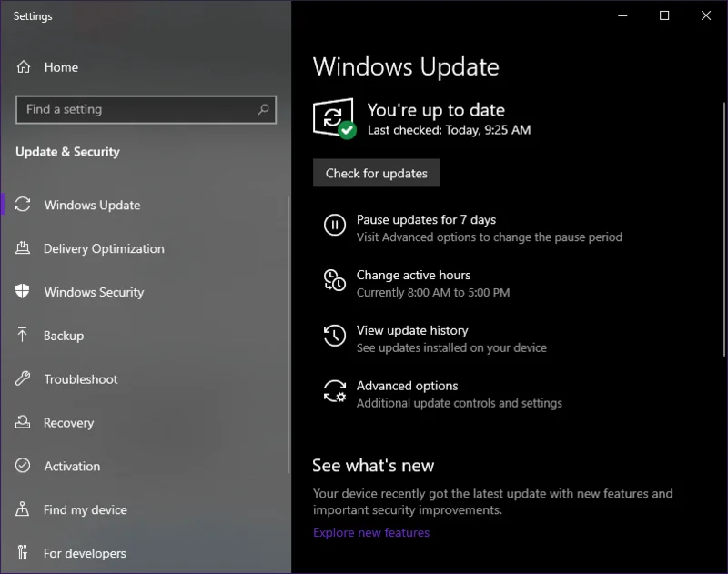Click the Troubleshoot wrench icon
This screenshot has width=728, height=574.
click(22, 378)
